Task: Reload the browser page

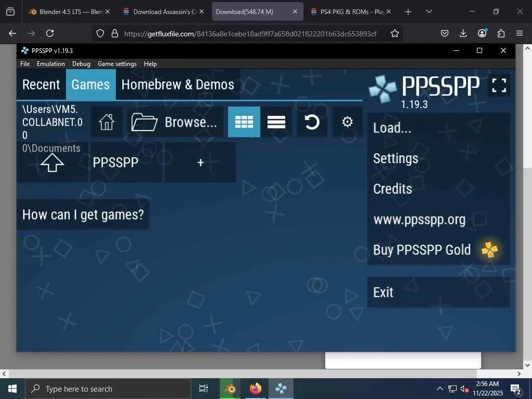Action: (50, 33)
